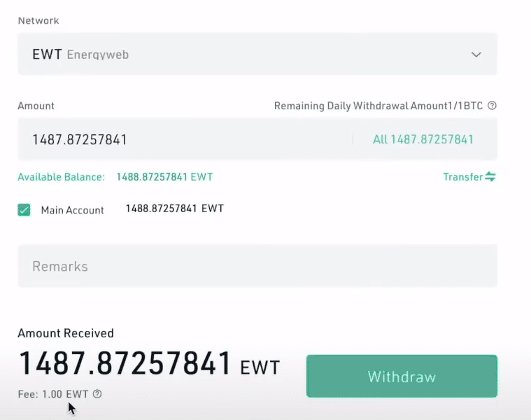Click the help icon beside daily withdrawal limit
The height and width of the screenshot is (420, 531).
coord(492,106)
